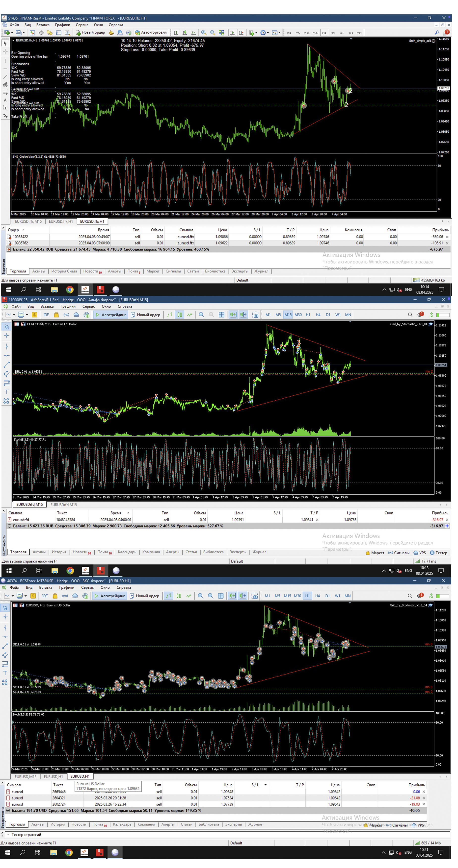Open Chrome from first taskbar
This screenshot has width=458, height=868.
(70, 290)
